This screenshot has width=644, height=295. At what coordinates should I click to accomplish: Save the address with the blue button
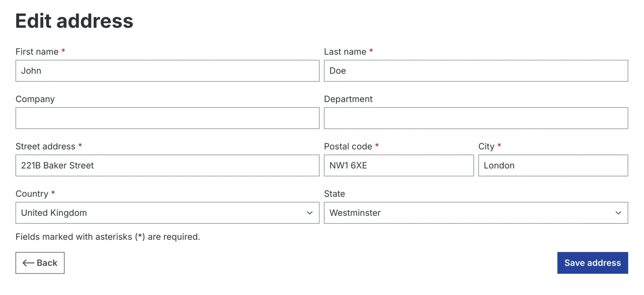pos(593,263)
